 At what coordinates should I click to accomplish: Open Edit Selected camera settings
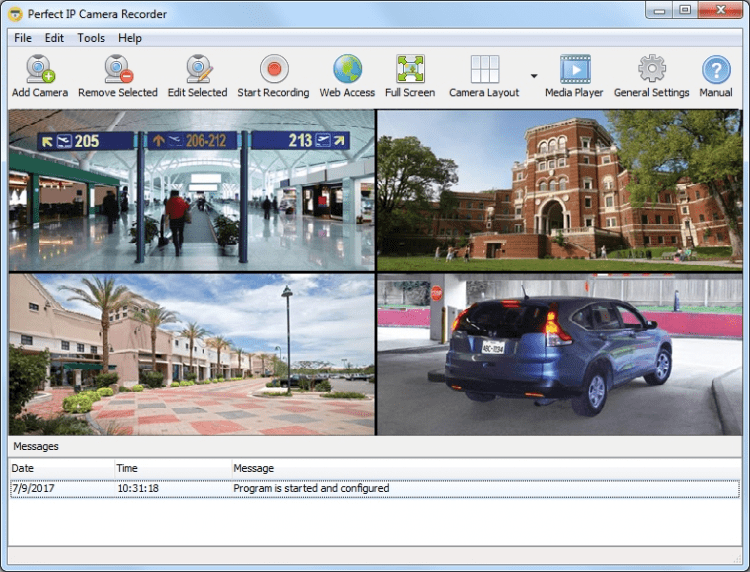click(197, 70)
